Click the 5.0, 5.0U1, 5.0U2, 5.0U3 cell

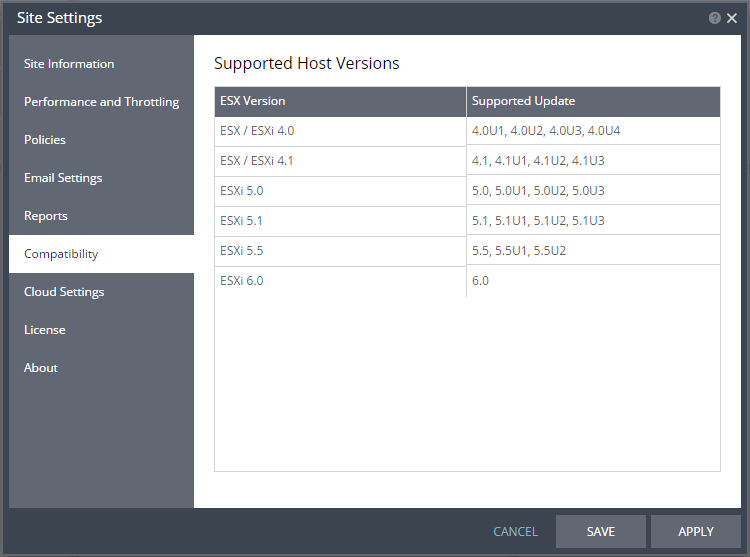pos(593,190)
